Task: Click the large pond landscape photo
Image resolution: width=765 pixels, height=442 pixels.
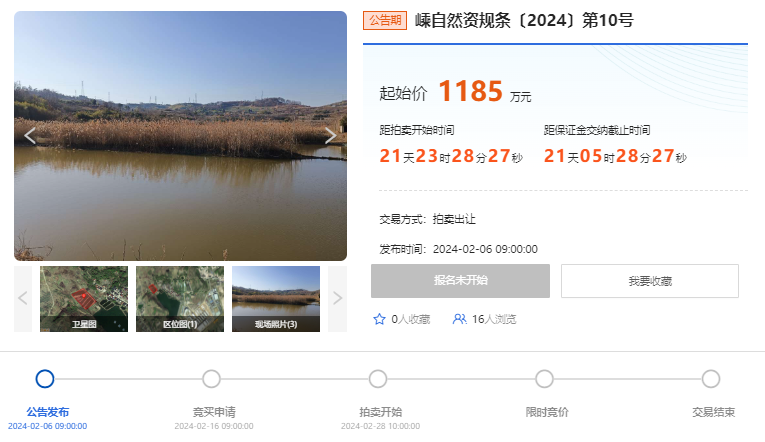Action: (x=181, y=136)
